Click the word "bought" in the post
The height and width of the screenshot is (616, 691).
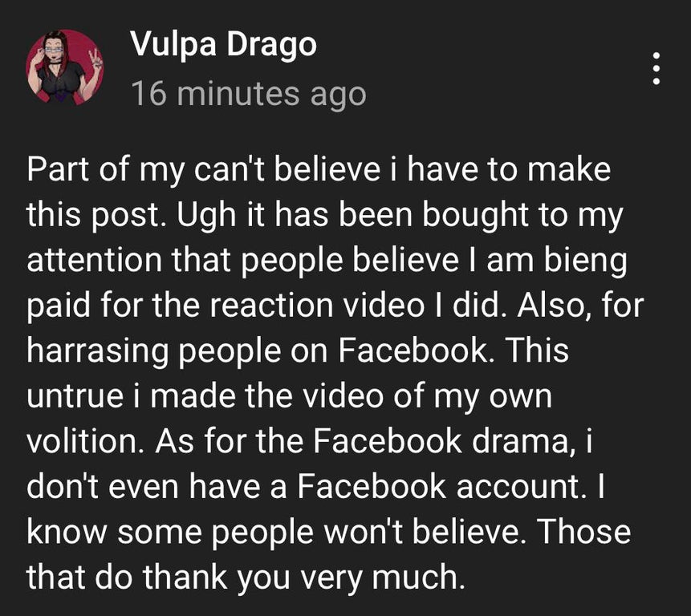coord(475,216)
